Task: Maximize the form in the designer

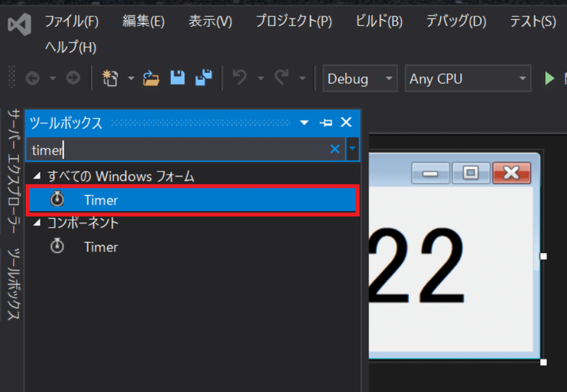Action: tap(471, 173)
